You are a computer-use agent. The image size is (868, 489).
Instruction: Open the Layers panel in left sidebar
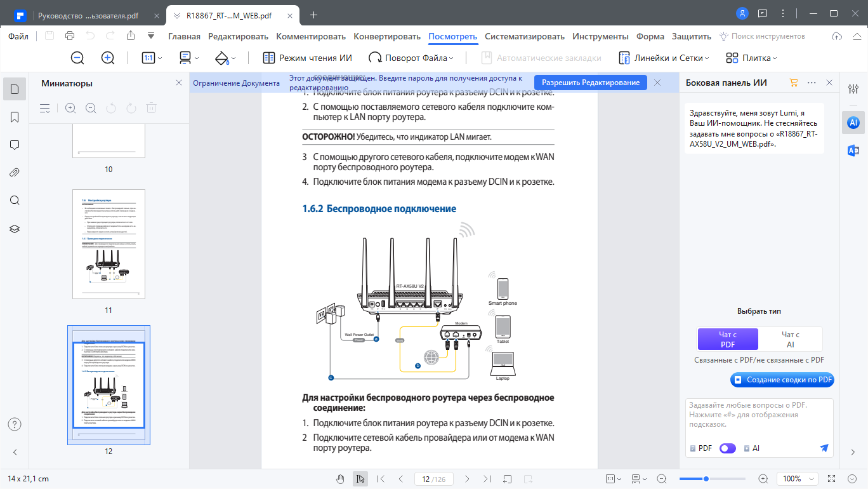[x=15, y=229]
